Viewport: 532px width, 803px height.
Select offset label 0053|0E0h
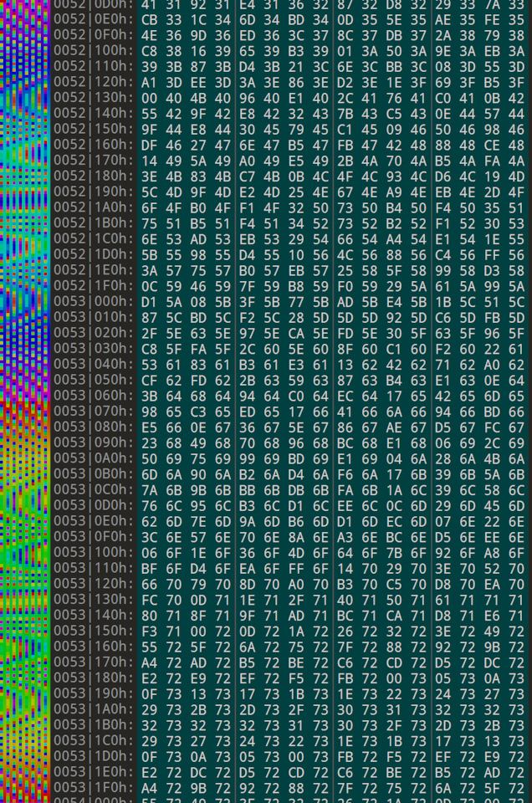pos(93,522)
